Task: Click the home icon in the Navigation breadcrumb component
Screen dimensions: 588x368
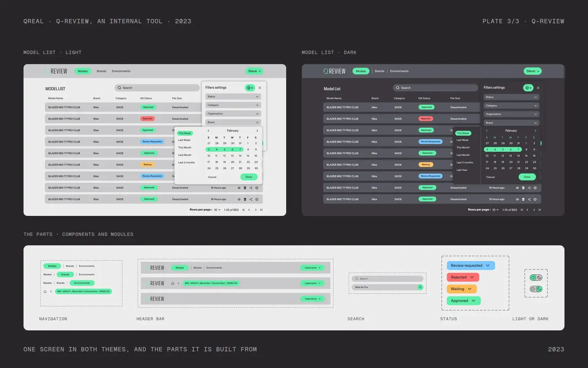Action: (x=45, y=291)
